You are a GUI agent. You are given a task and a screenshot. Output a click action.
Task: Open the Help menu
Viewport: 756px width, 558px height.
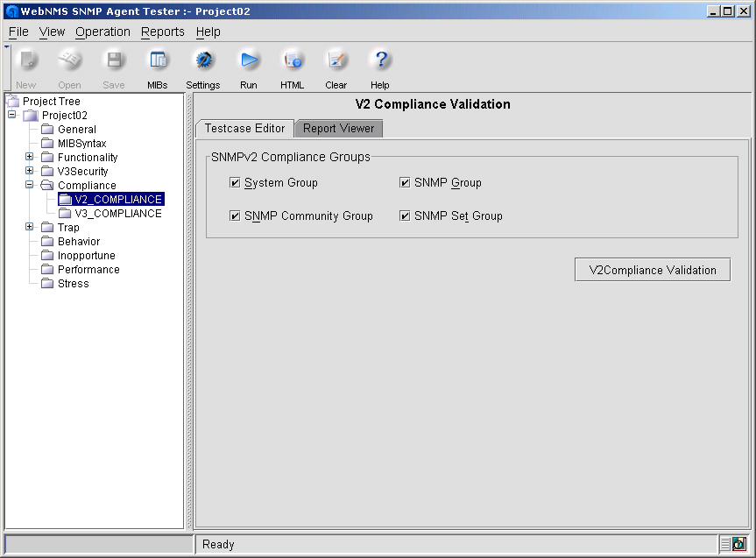(208, 32)
